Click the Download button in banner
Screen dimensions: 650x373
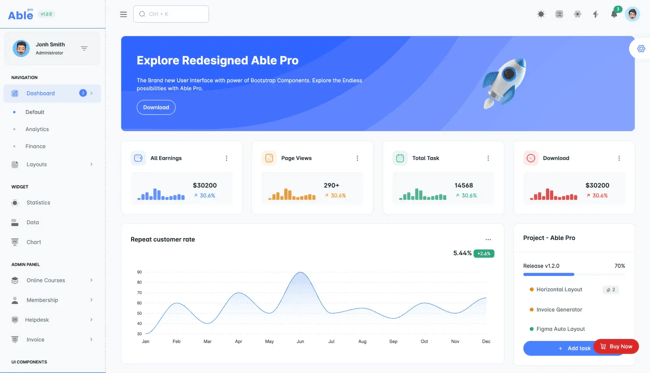pyautogui.click(x=156, y=107)
